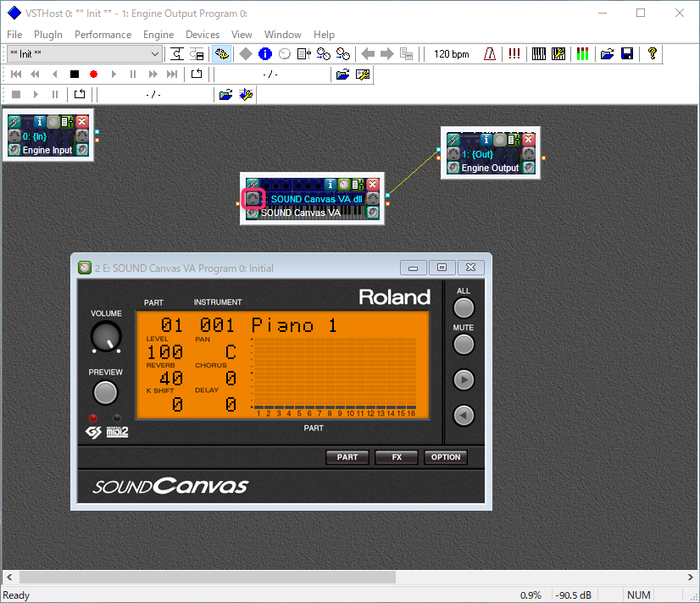
Task: Open the keyboard configuration icon with wrench
Action: [x=558, y=54]
